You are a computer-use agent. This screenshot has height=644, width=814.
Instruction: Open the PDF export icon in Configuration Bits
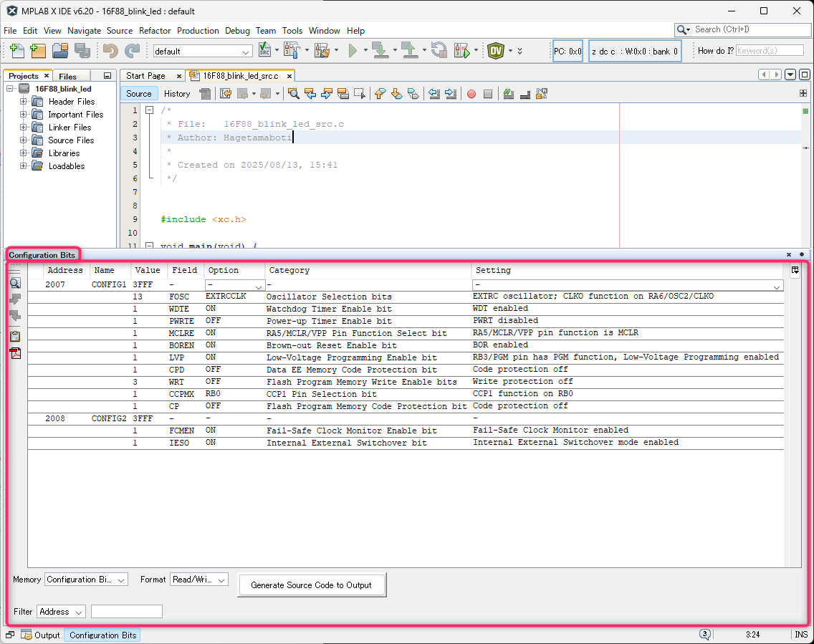15,352
